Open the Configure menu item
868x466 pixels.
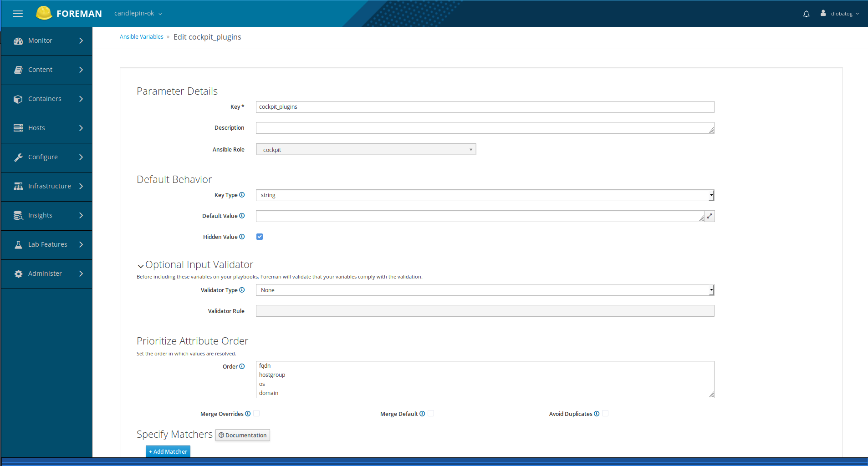coord(47,157)
